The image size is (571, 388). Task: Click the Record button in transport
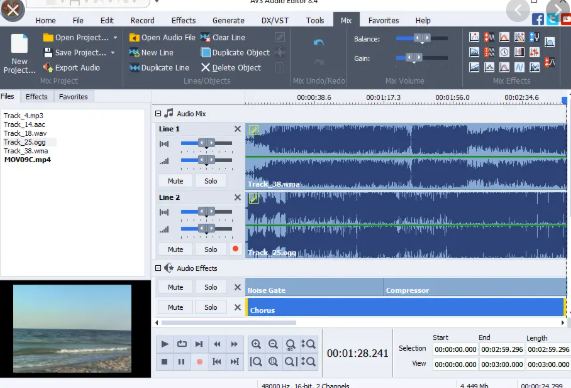[x=199, y=362]
